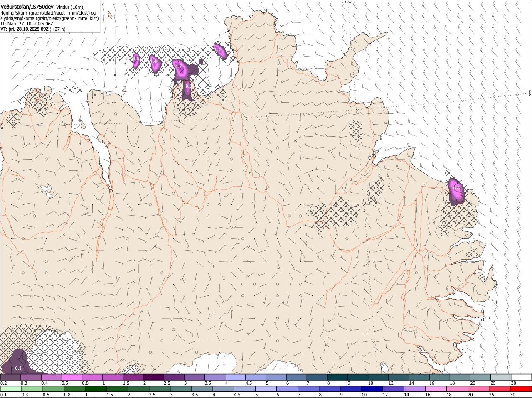Select the 1–1.5 dark green swatch, lower legend

tap(96, 389)
